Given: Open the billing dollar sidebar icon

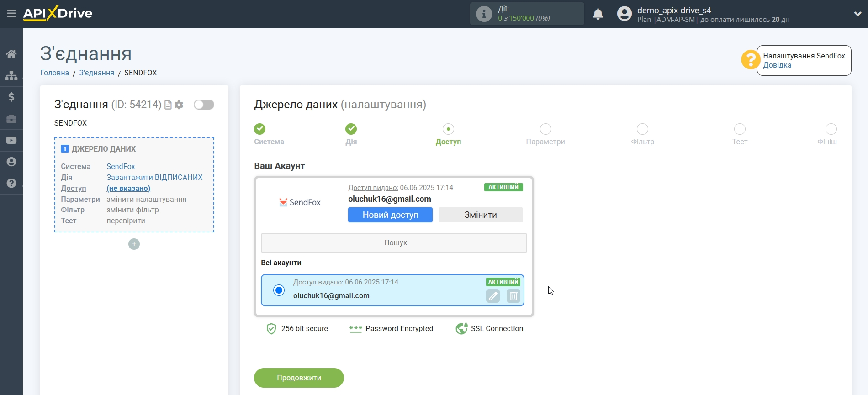Looking at the screenshot, I should (11, 97).
